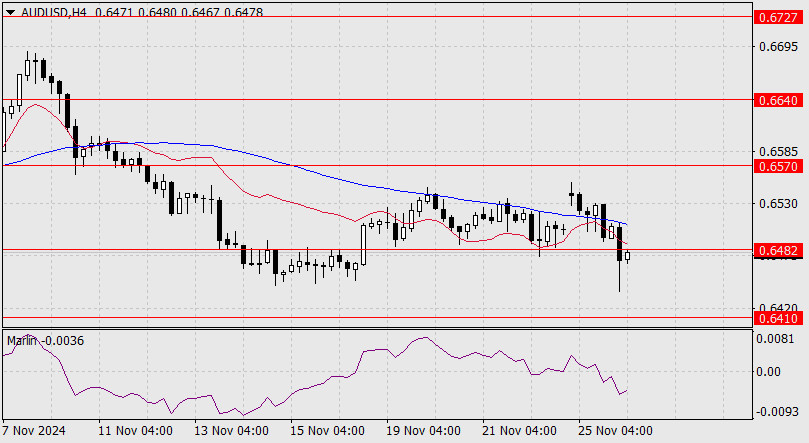Viewport: 809px width, 443px height.
Task: Select the Marlin -0.0036 indicator label
Action: 45,341
